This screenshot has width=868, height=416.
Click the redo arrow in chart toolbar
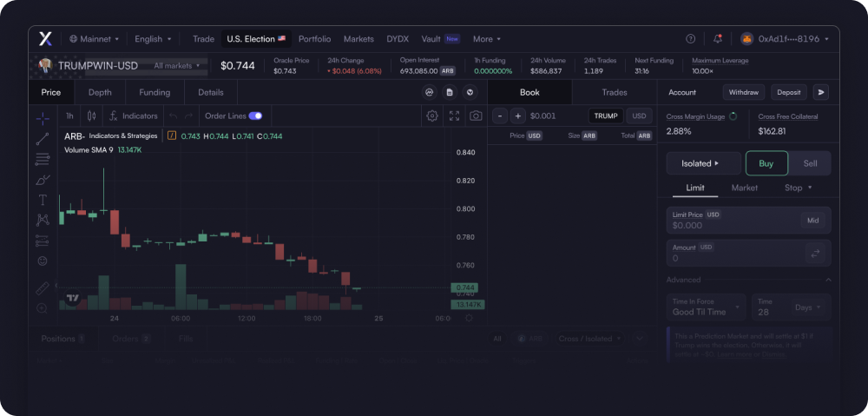tap(188, 116)
